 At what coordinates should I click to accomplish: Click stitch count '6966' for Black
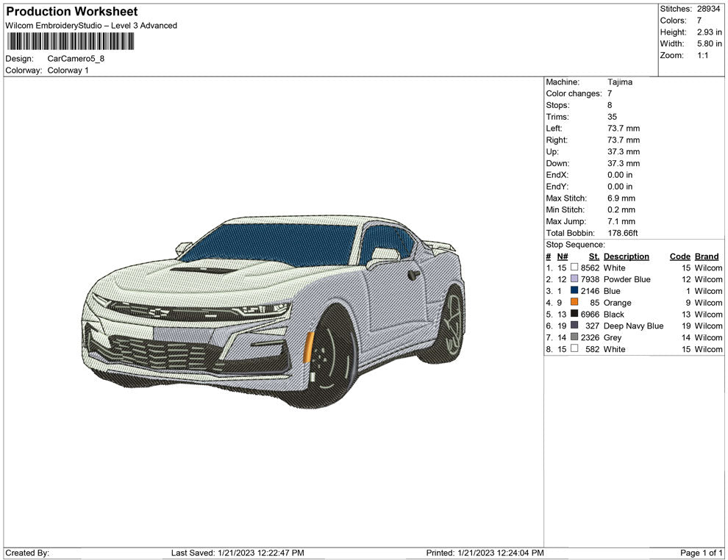pyautogui.click(x=590, y=314)
